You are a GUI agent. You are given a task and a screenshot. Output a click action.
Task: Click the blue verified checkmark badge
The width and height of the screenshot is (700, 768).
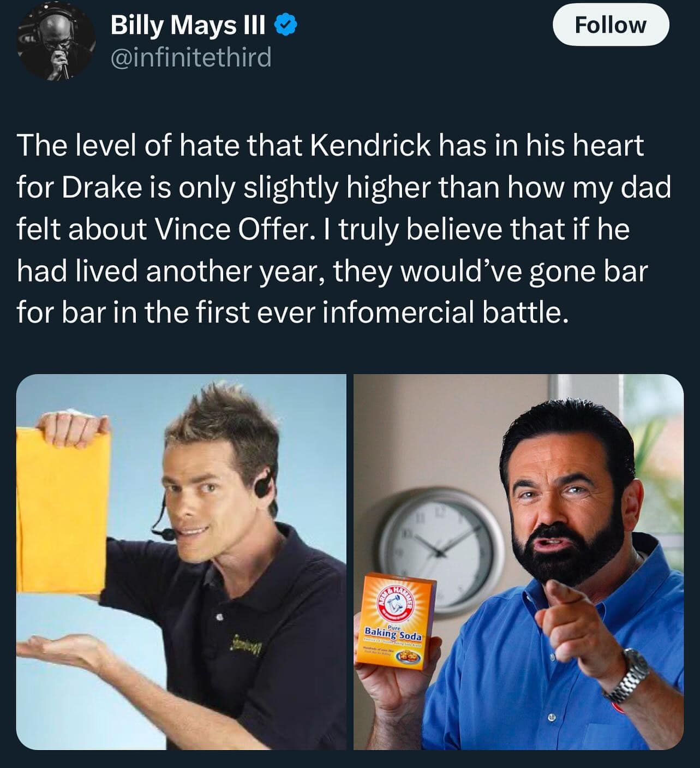[x=287, y=25]
